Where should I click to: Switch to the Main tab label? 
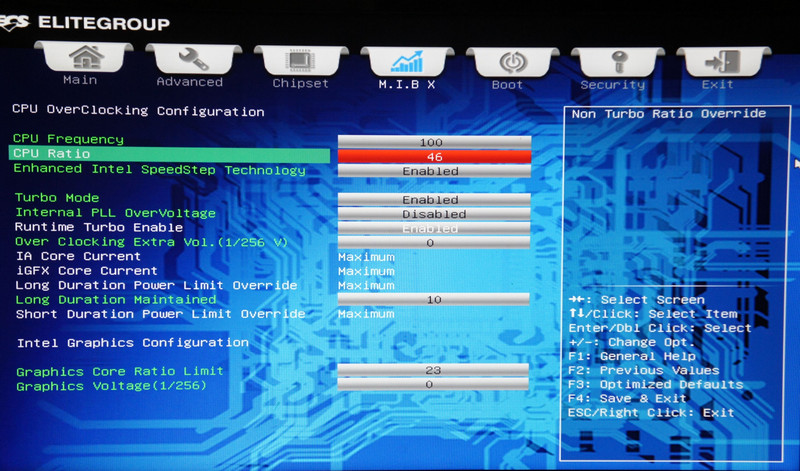click(80, 80)
